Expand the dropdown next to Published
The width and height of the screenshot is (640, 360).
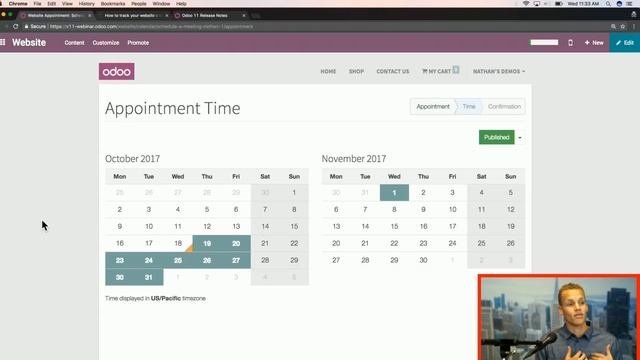tap(520, 138)
